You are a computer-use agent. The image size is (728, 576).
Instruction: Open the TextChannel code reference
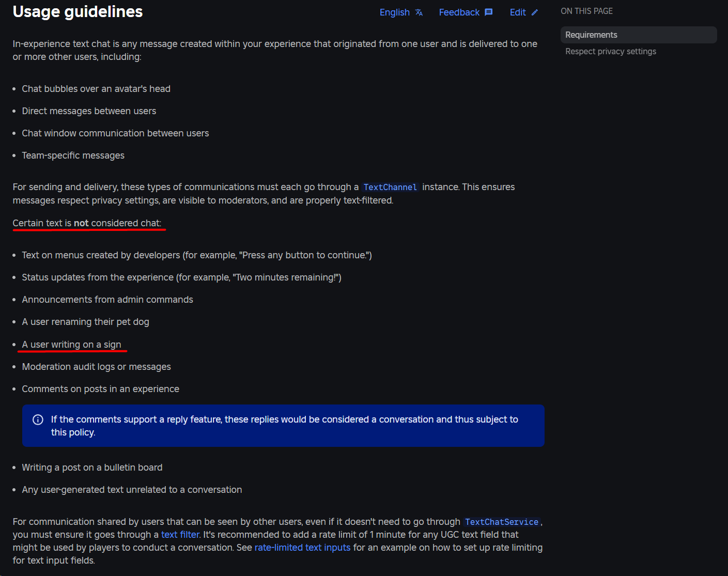(x=390, y=187)
